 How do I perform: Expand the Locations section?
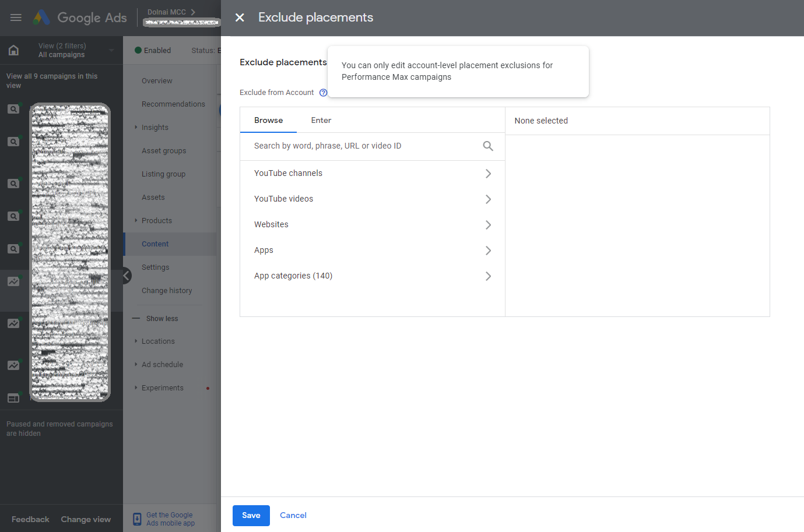(x=159, y=341)
